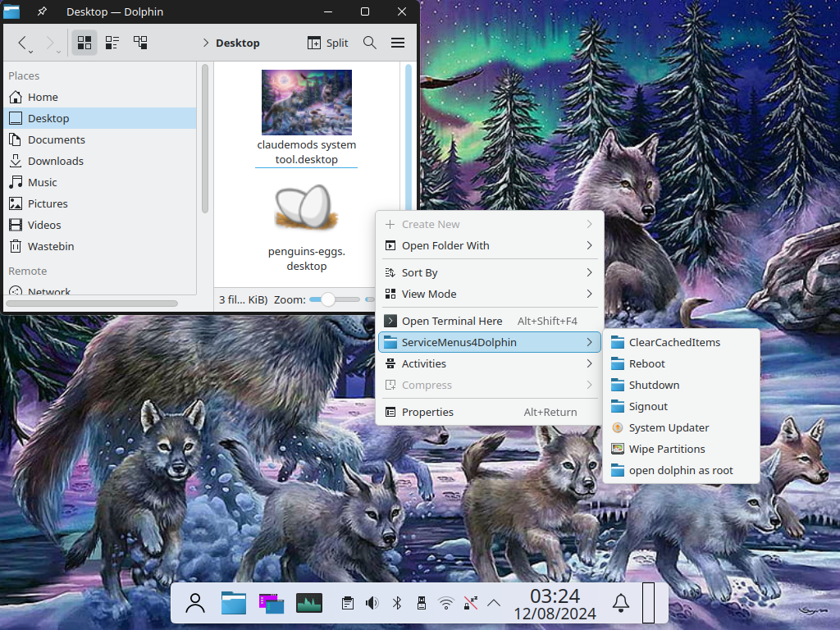This screenshot has height=630, width=840.
Task: Select open dolphin as root entry
Action: click(682, 470)
